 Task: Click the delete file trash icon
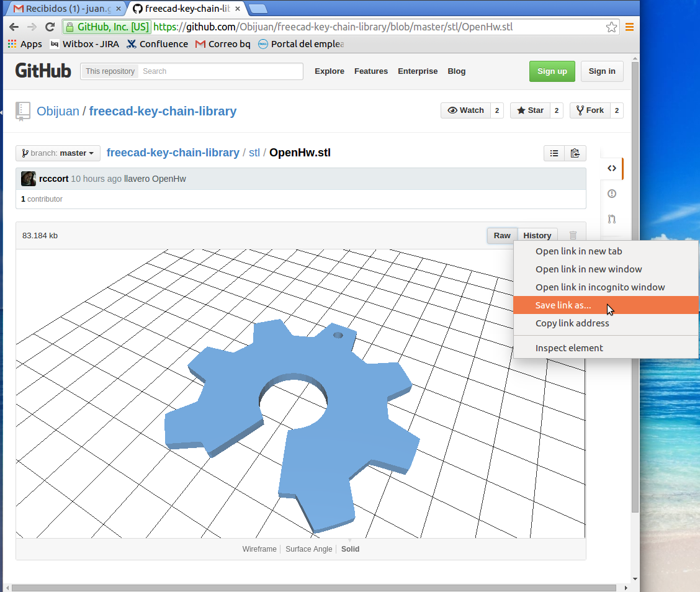point(573,235)
